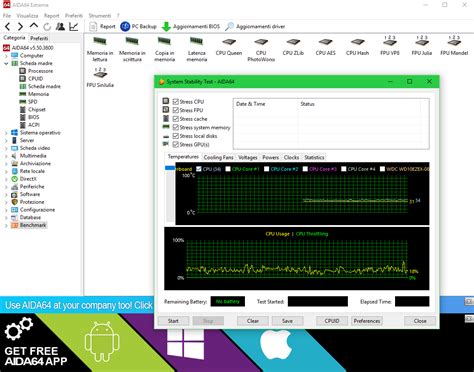Toggle the Stress cache checkbox
Viewport: 474px width, 372px height.
click(176, 119)
